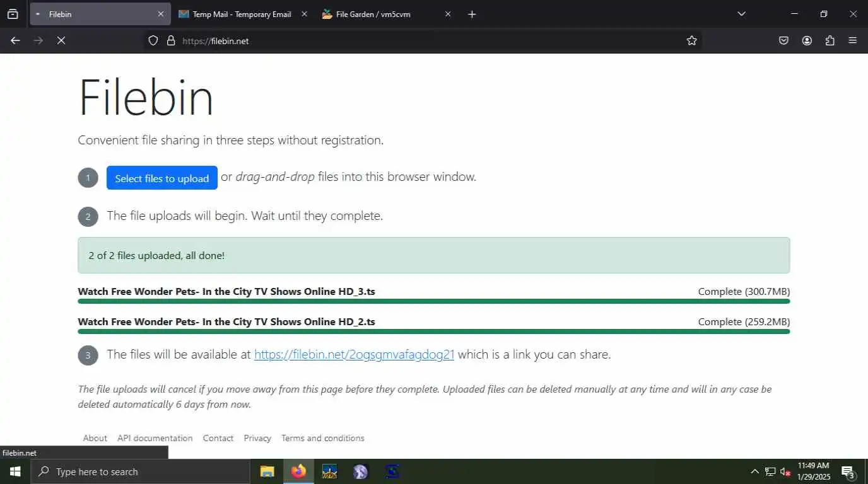Select the Filebin tab
This screenshot has width=868, height=484.
tap(100, 14)
